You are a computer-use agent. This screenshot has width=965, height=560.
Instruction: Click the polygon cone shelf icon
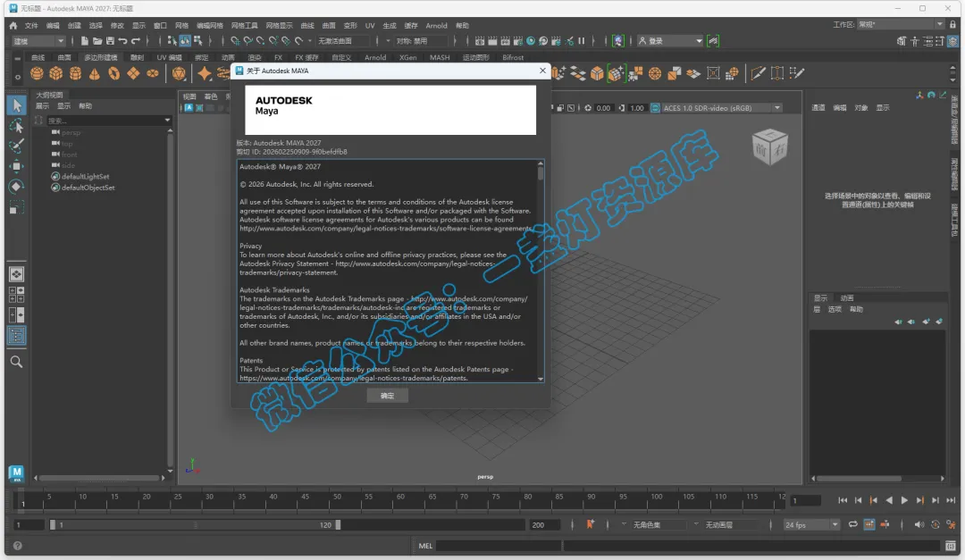click(x=94, y=74)
